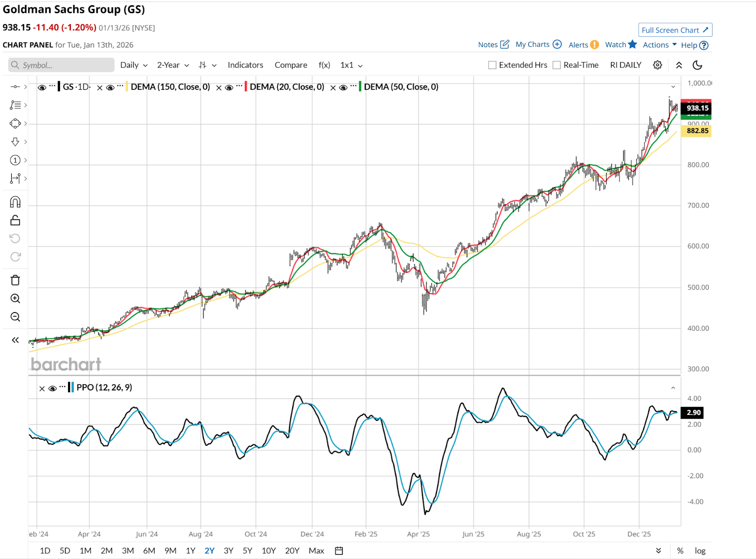The image size is (756, 559).
Task: Open chart settings gear icon
Action: (x=657, y=65)
